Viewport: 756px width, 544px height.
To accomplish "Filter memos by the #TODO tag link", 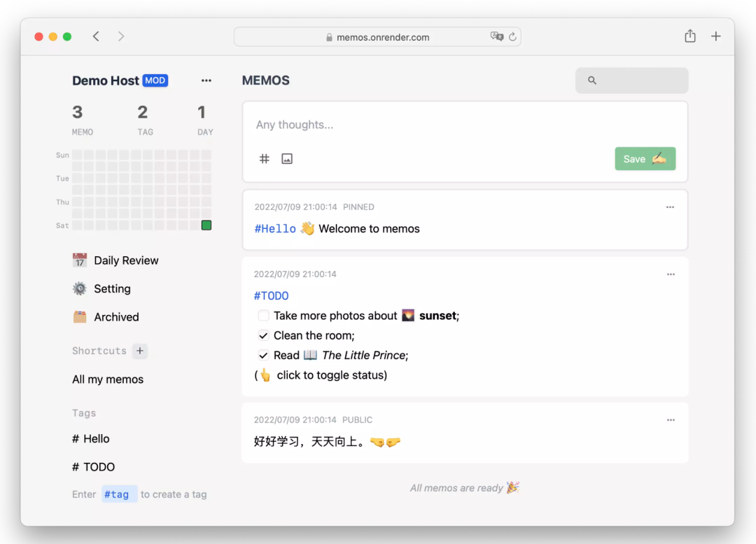I will [x=271, y=295].
